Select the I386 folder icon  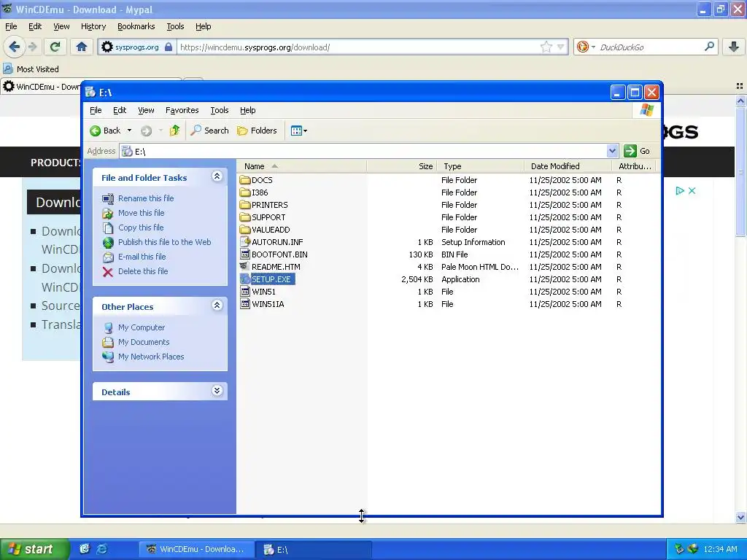pos(245,192)
